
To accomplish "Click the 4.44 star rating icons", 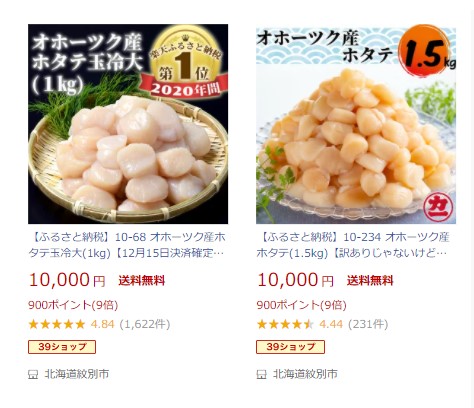I will pos(285,324).
